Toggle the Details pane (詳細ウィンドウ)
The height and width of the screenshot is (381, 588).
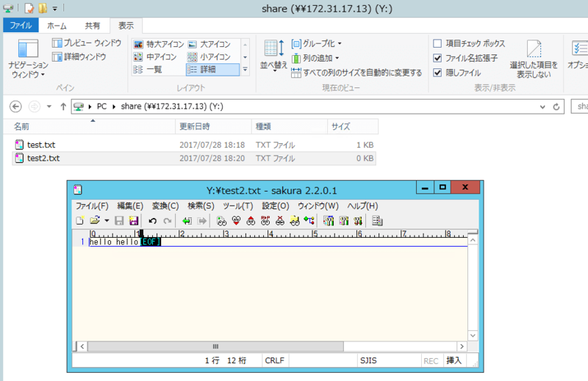pos(79,57)
